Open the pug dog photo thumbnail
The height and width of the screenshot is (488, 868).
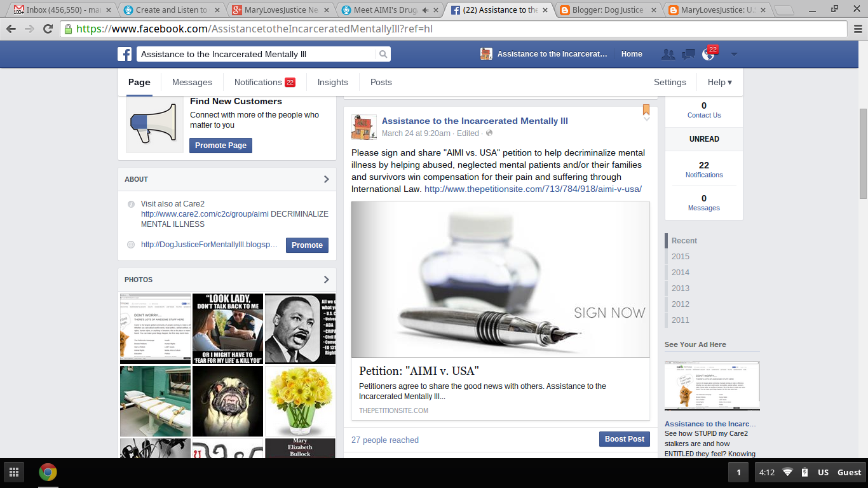(x=227, y=401)
